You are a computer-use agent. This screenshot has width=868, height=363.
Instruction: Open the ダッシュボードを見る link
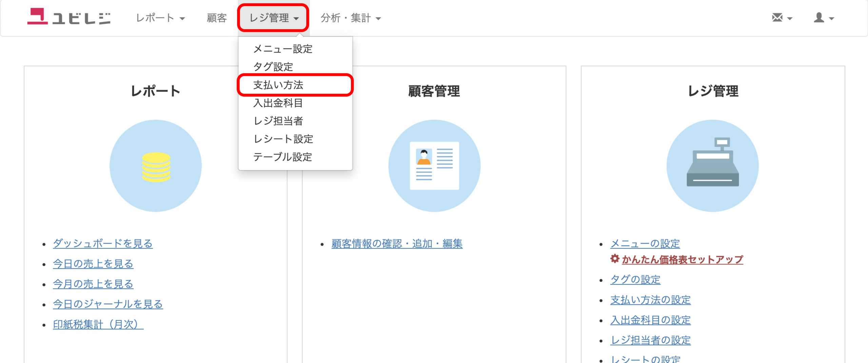click(x=103, y=244)
